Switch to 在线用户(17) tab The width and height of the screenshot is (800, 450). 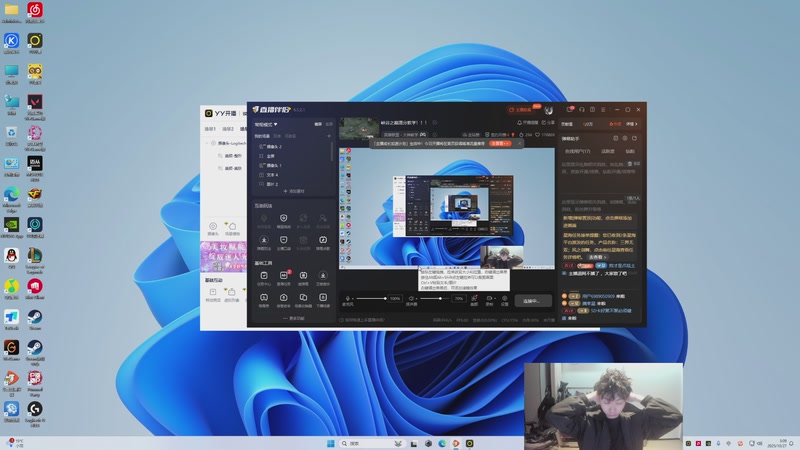578,151
